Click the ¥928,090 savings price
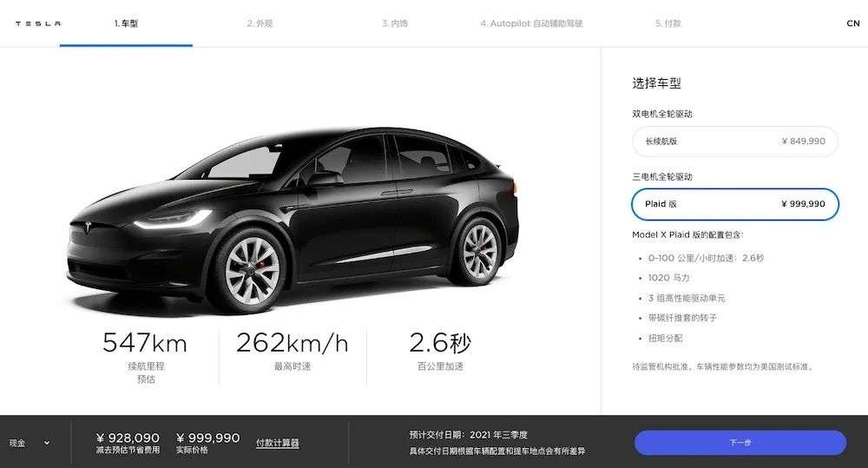The height and width of the screenshot is (468, 868). tap(128, 438)
